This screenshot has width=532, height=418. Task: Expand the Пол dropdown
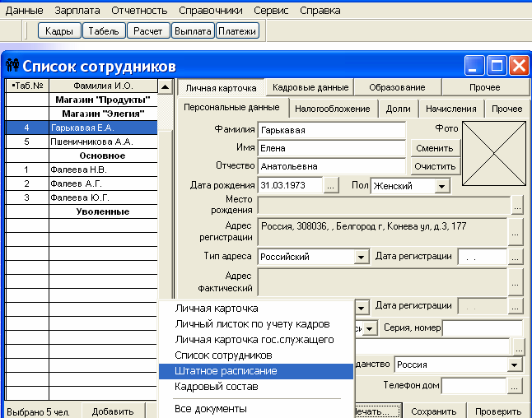coord(441,186)
